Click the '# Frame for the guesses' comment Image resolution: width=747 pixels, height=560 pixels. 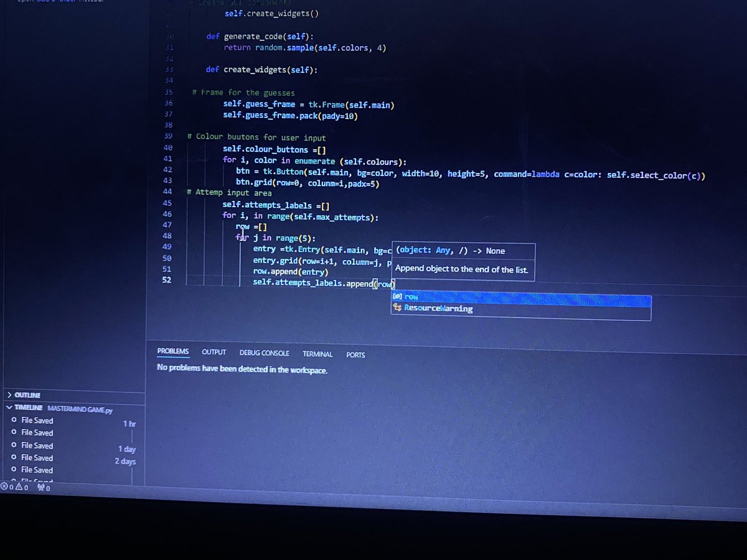click(x=243, y=93)
